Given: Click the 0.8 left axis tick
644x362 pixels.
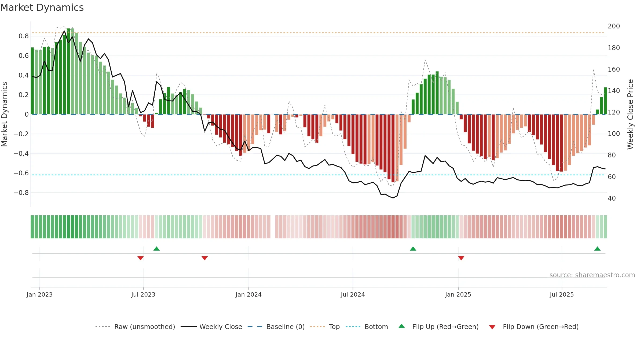Looking at the screenshot, I should click(x=24, y=36).
